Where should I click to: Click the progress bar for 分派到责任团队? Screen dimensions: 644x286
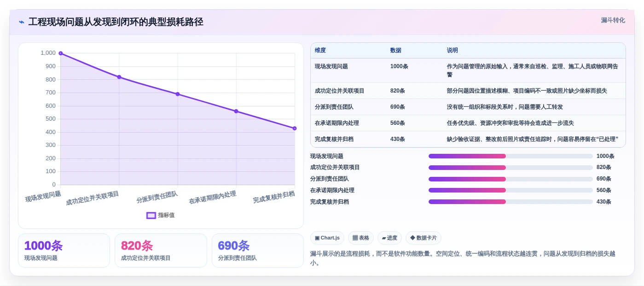[x=511, y=179]
